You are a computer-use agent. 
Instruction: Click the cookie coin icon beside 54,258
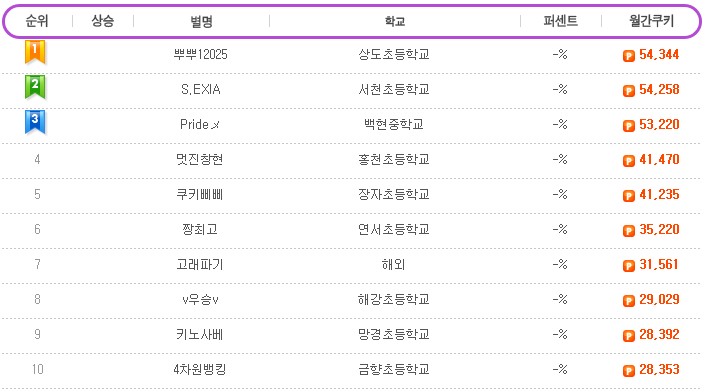(629, 90)
